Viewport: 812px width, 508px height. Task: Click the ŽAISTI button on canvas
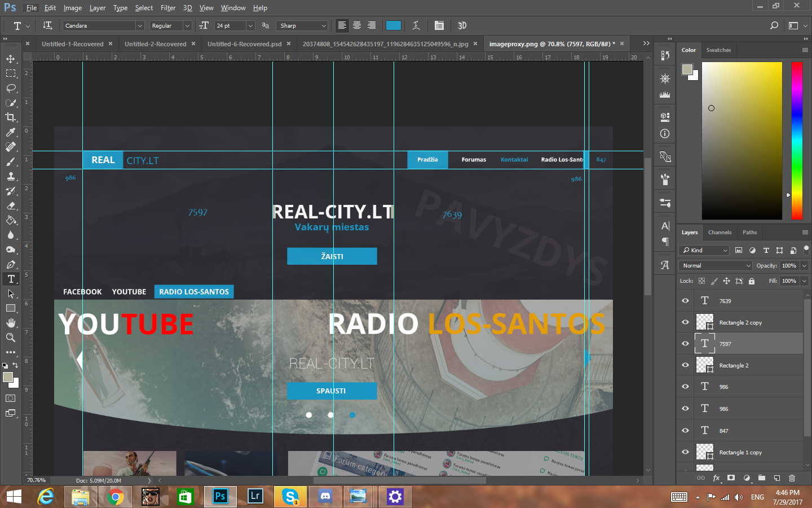(332, 256)
